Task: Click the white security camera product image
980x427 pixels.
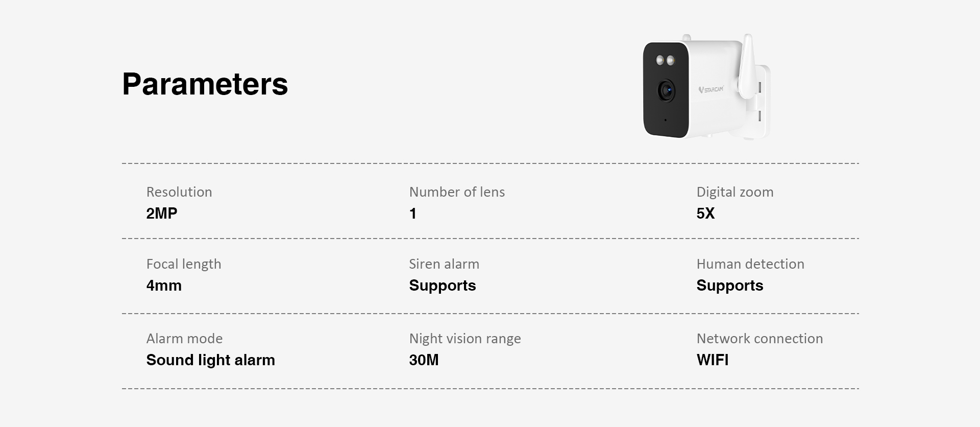Action: coord(706,87)
